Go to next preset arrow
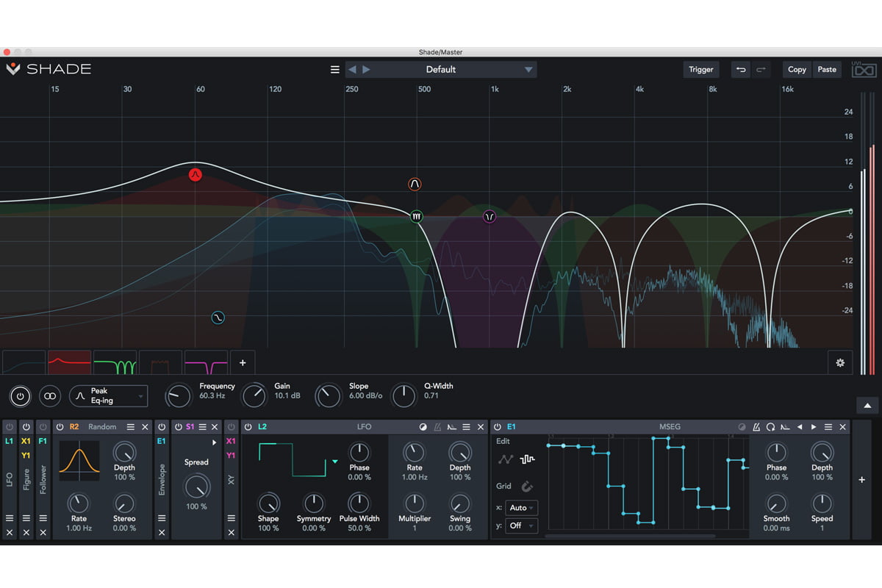 coord(366,70)
